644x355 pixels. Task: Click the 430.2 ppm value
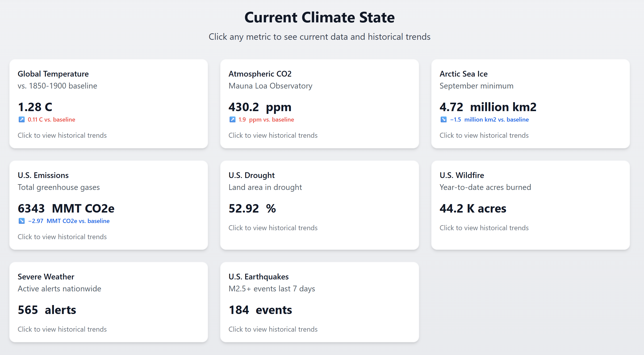(260, 107)
